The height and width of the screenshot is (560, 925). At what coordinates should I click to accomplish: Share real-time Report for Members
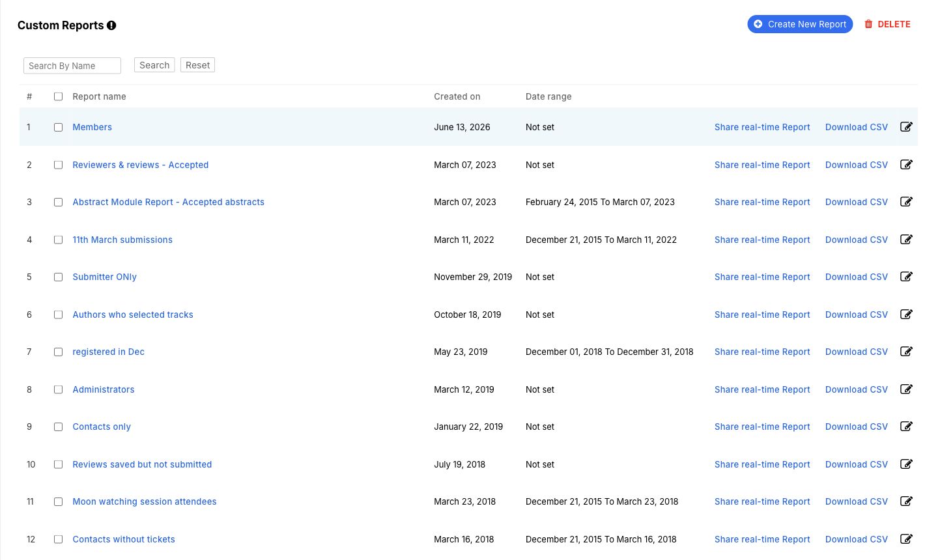coord(762,127)
